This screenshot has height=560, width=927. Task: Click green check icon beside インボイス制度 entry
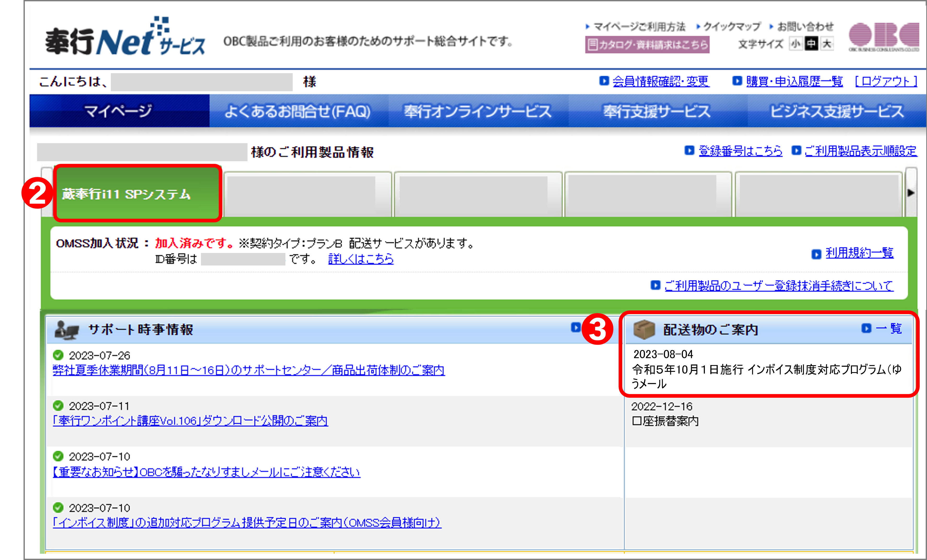[58, 508]
